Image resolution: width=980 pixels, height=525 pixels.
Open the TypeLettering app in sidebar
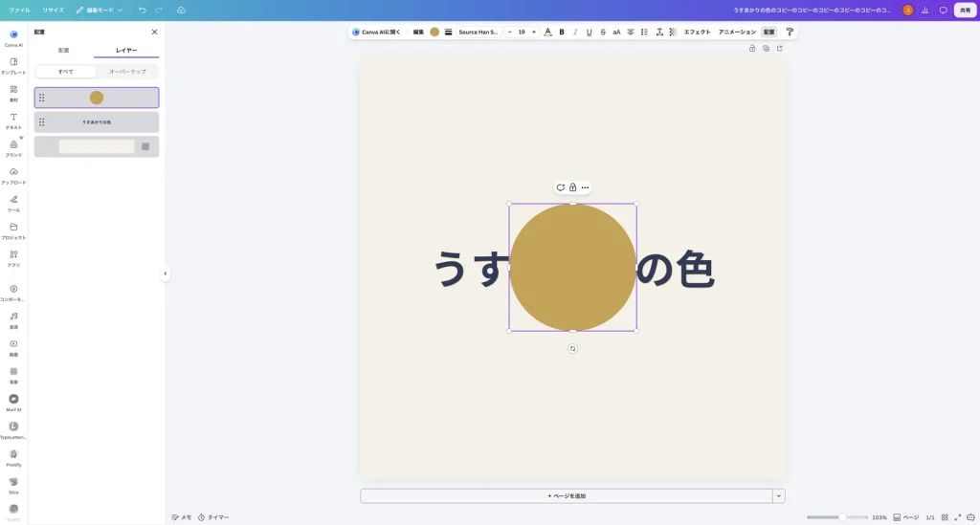pos(13,429)
